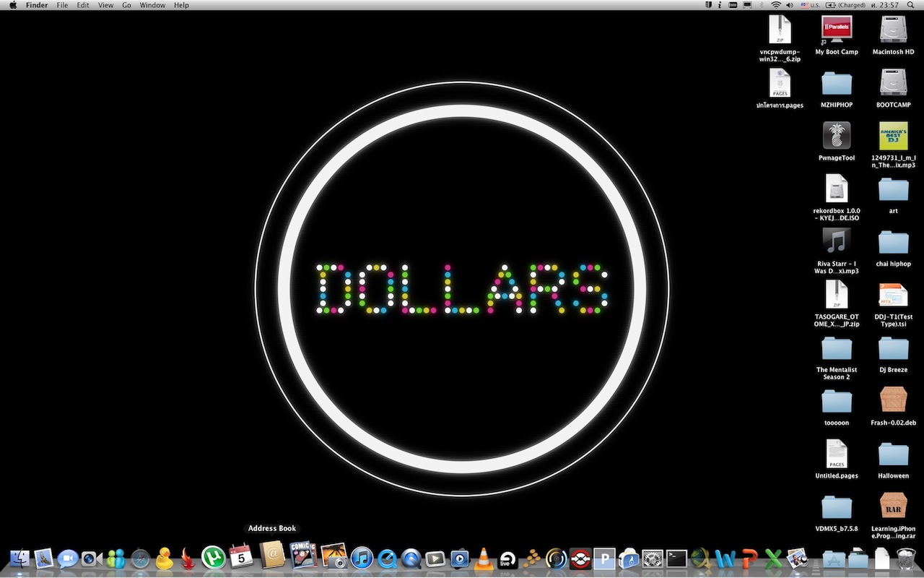Open the Go menu
The width and height of the screenshot is (924, 578).
pos(126,5)
